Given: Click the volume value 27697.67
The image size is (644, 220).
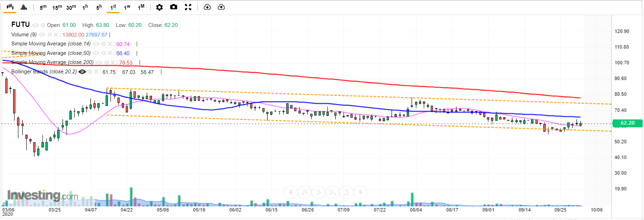Looking at the screenshot, I should tap(96, 35).
